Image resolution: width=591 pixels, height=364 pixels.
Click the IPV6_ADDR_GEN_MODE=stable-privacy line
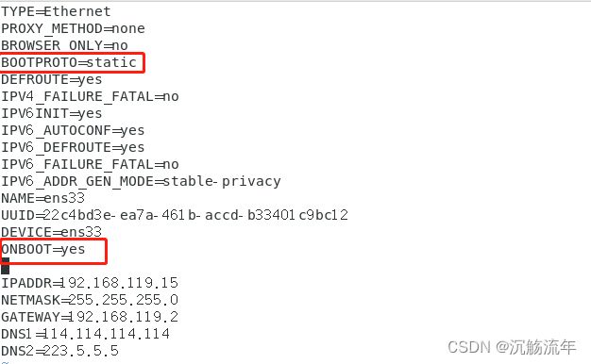point(141,181)
